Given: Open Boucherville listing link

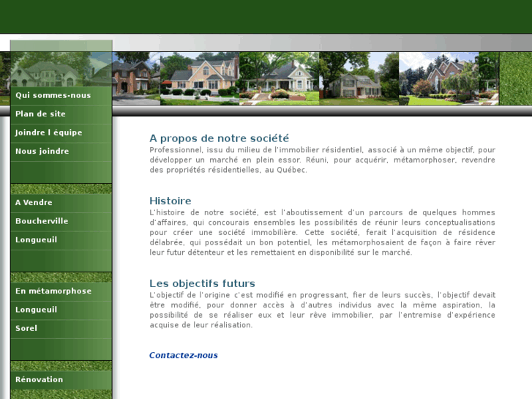Looking at the screenshot, I should coord(61,222).
